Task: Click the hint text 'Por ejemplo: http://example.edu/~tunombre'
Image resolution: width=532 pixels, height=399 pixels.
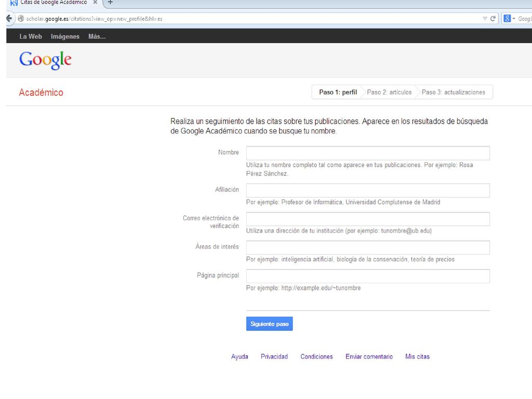Action: tap(303, 288)
